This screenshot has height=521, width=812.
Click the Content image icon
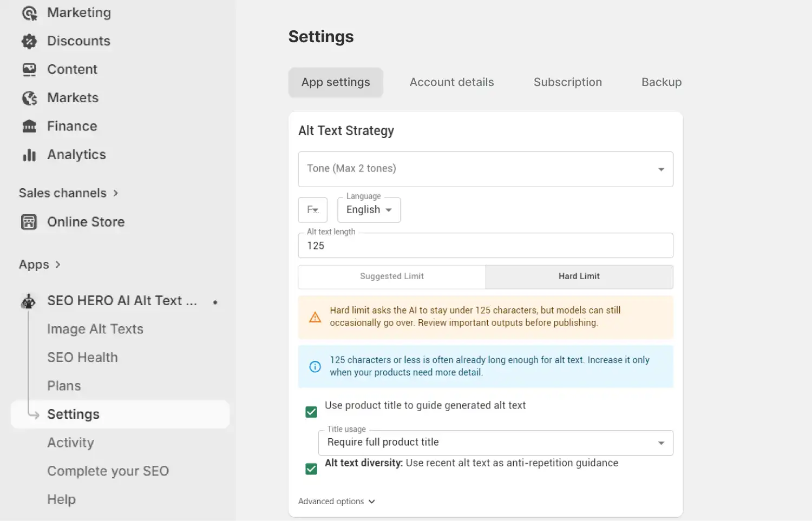29,70
